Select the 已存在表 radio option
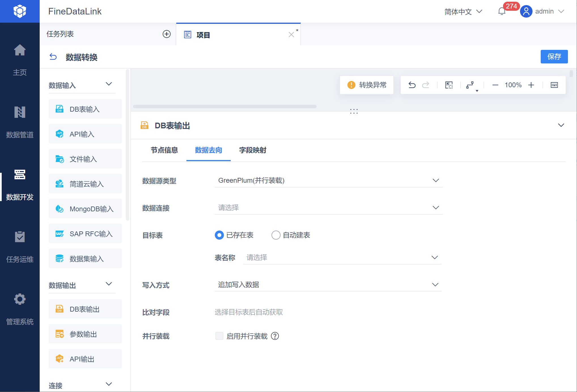Image resolution: width=577 pixels, height=392 pixels. click(x=219, y=235)
